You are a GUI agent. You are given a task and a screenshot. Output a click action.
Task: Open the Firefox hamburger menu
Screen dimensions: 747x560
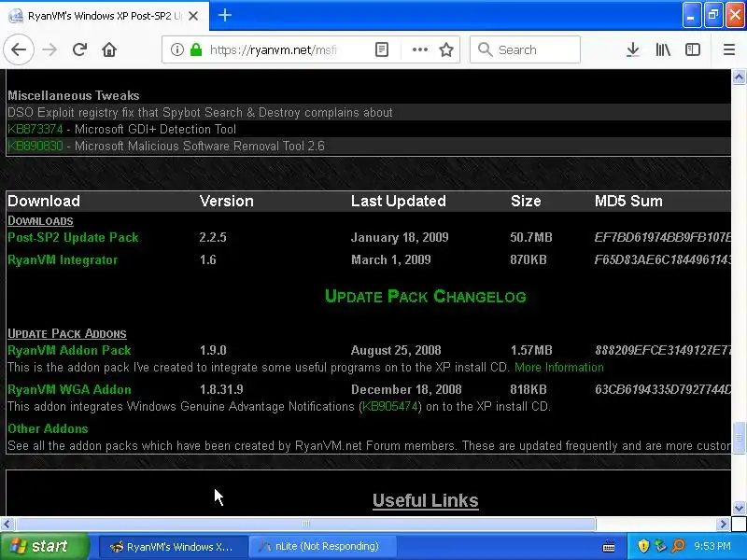coord(729,49)
